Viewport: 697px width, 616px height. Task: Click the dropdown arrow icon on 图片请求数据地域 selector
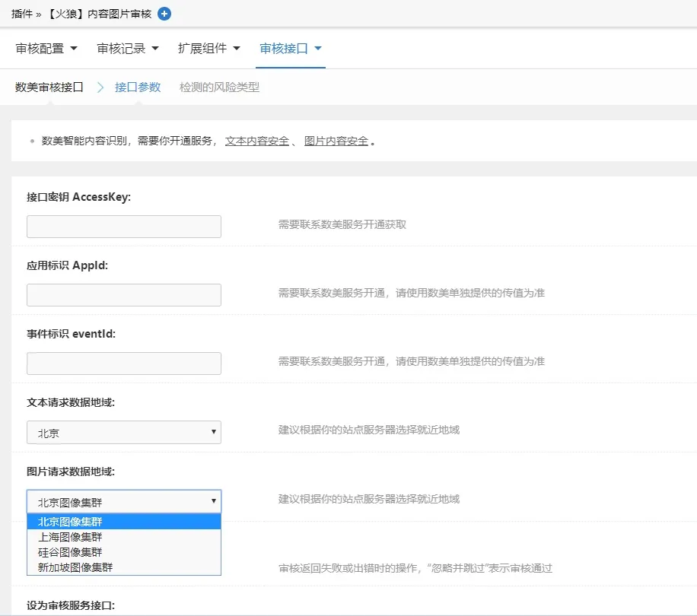213,501
